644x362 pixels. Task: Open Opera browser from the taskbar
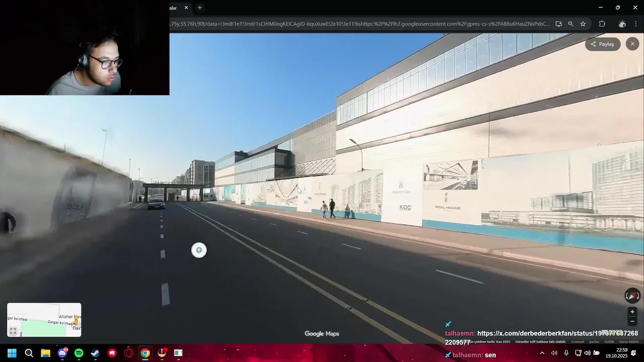128,353
